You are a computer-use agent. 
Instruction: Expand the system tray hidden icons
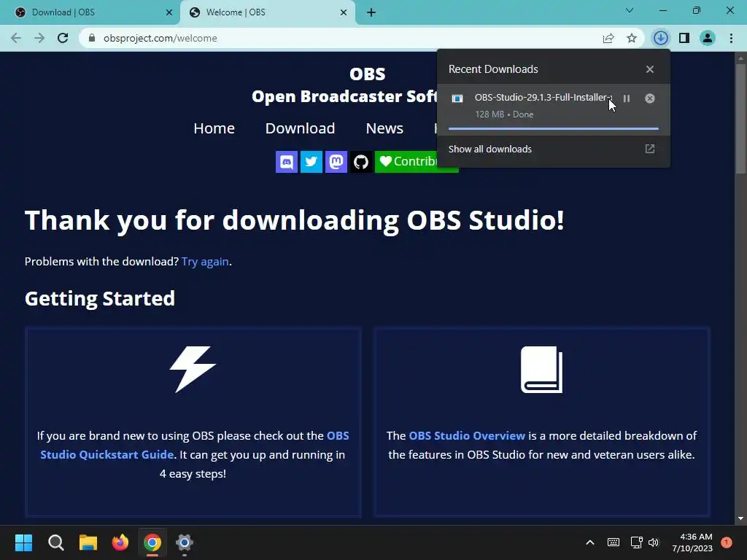click(589, 542)
